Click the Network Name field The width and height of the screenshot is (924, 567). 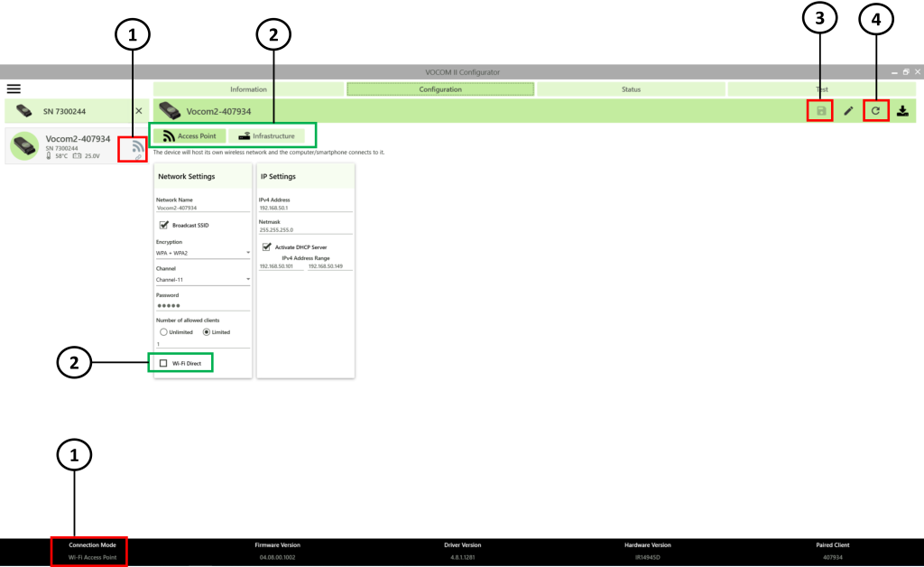coord(203,208)
